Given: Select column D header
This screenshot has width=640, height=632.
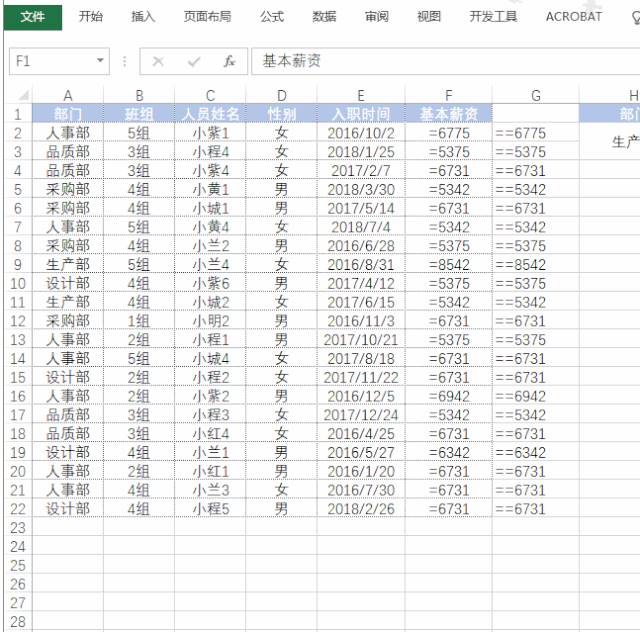Looking at the screenshot, I should (x=281, y=96).
